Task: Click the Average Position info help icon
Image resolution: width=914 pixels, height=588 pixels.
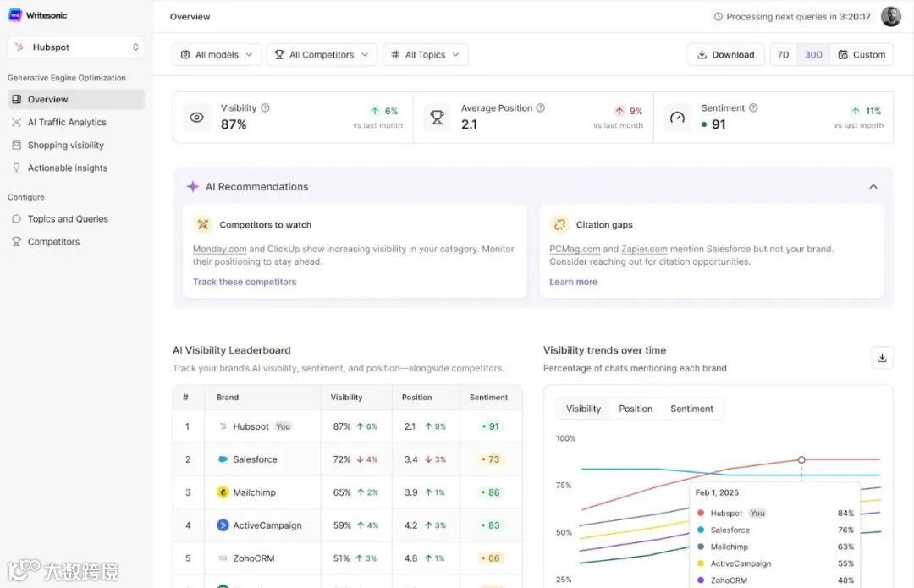Action: (540, 107)
